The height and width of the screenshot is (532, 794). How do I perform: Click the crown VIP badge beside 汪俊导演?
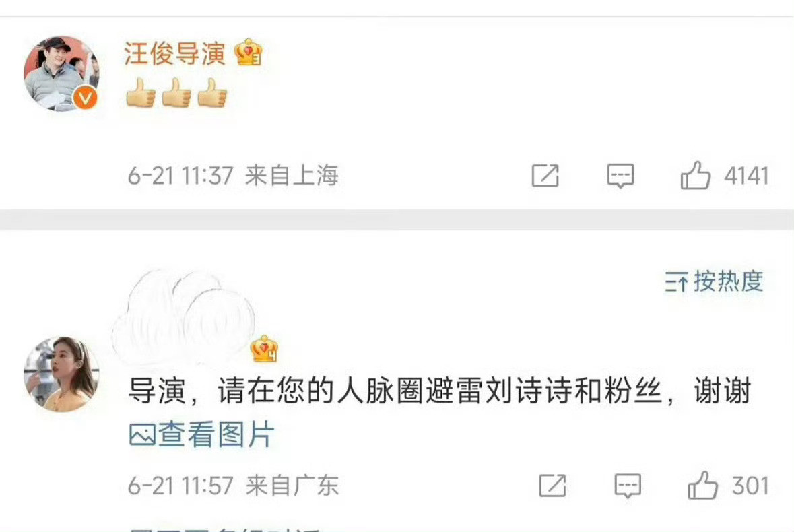coord(249,52)
